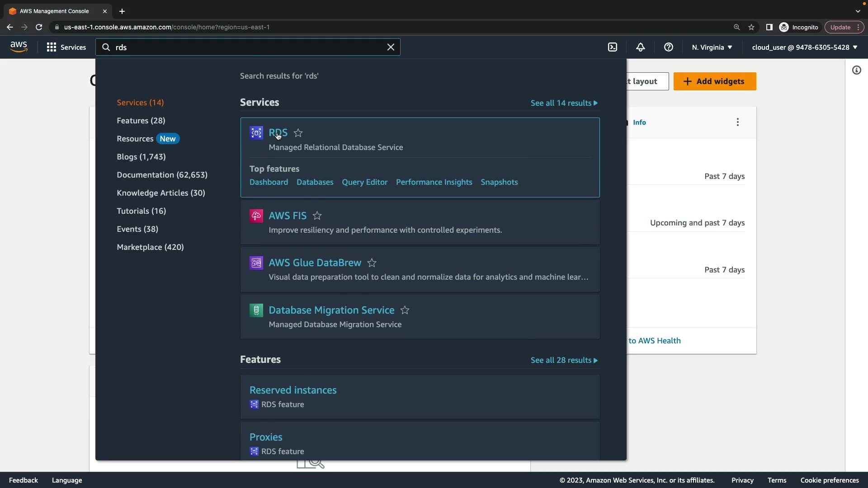The width and height of the screenshot is (868, 488).
Task: Select Features (28) category
Action: pyautogui.click(x=141, y=121)
